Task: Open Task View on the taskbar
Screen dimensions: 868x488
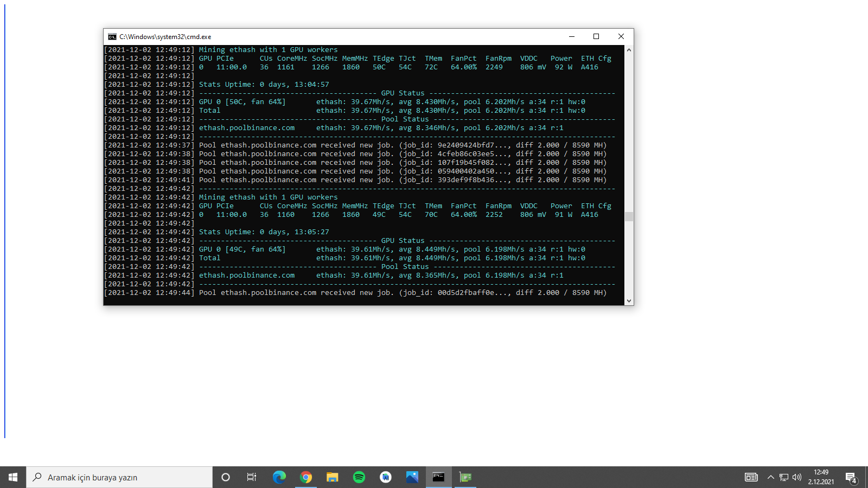Action: (252, 477)
